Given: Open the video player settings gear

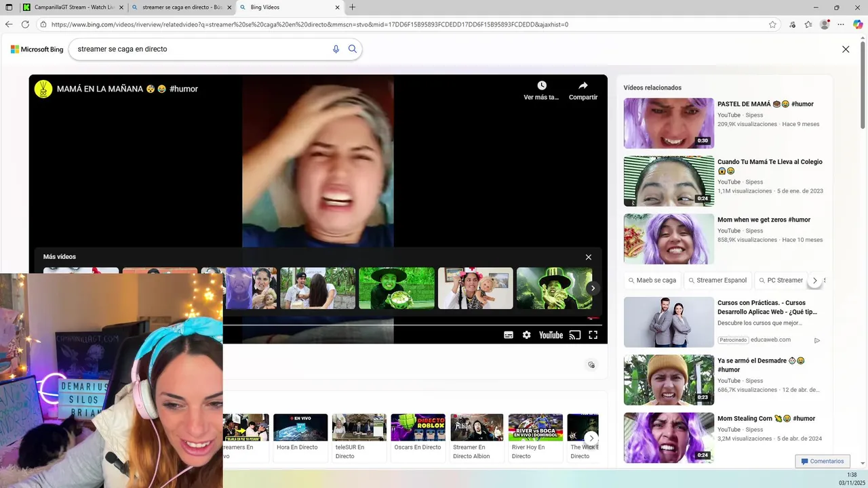Looking at the screenshot, I should (x=527, y=335).
